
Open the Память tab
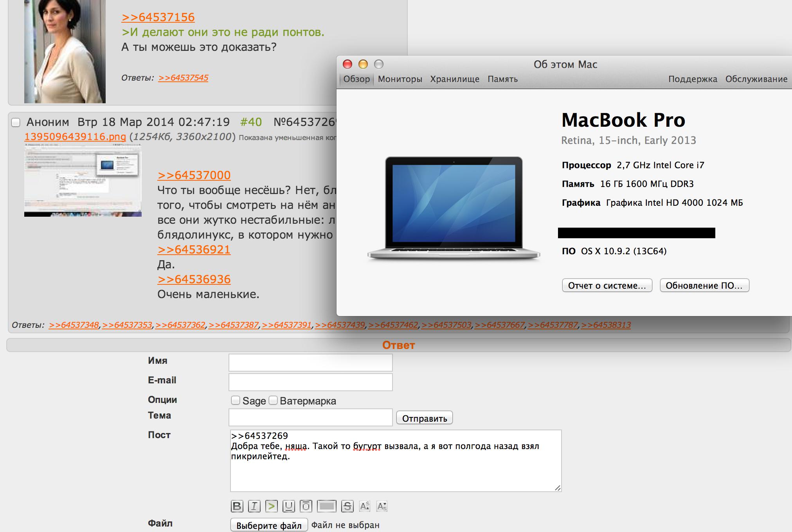point(502,79)
